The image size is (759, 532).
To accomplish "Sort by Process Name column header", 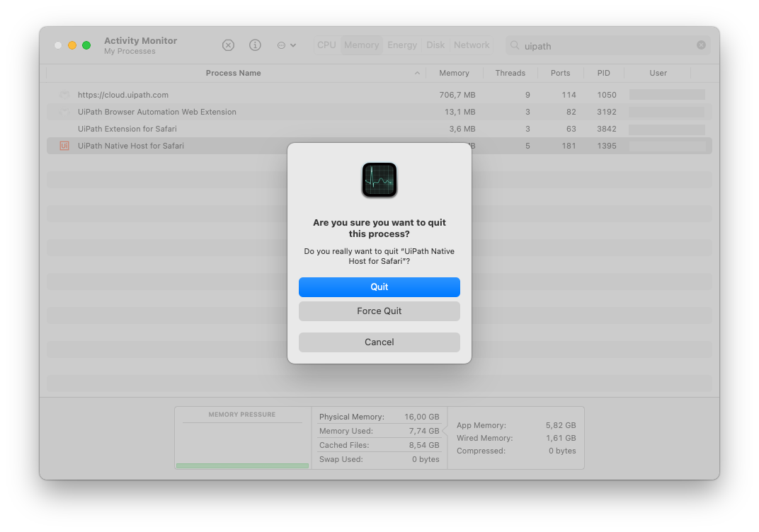I will click(234, 73).
